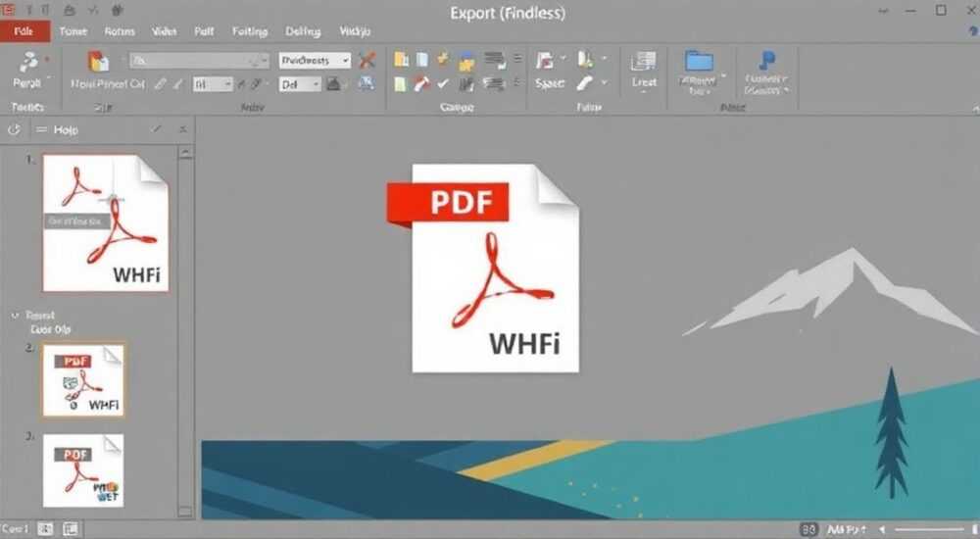Click the 80 zoom box in status bar
This screenshot has width=980, height=539.
pos(808,529)
